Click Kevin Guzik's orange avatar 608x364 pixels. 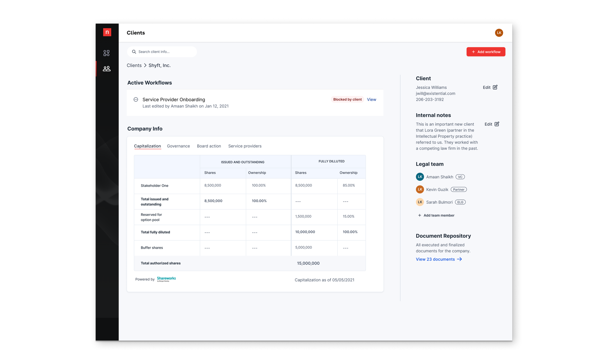pos(420,189)
